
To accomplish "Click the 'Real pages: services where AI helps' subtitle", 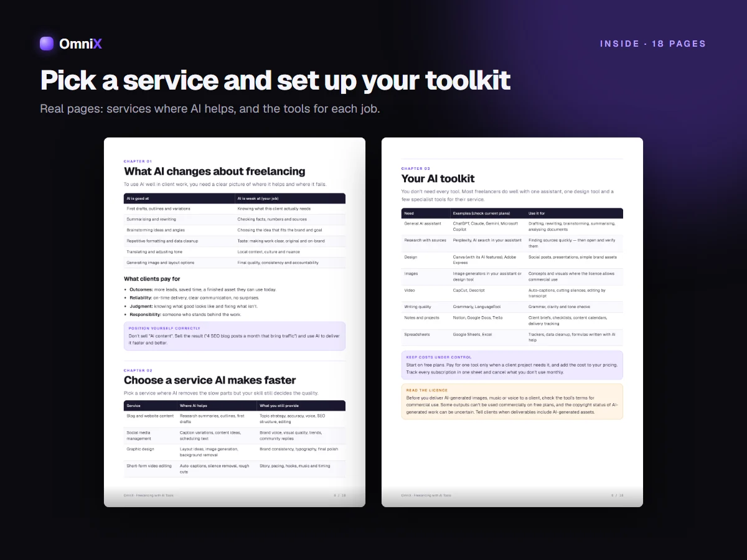I will point(210,109).
